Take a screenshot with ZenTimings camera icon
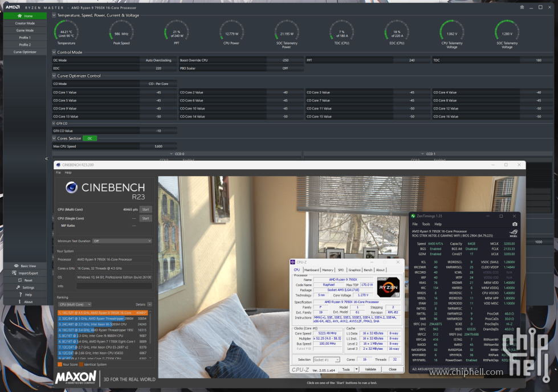This screenshot has height=392, width=558. 515,224
